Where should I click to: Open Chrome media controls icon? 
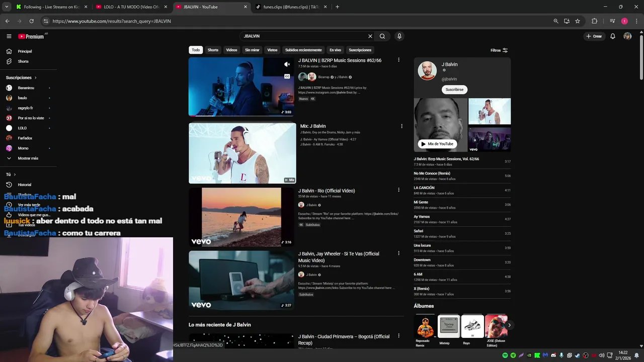click(612, 21)
